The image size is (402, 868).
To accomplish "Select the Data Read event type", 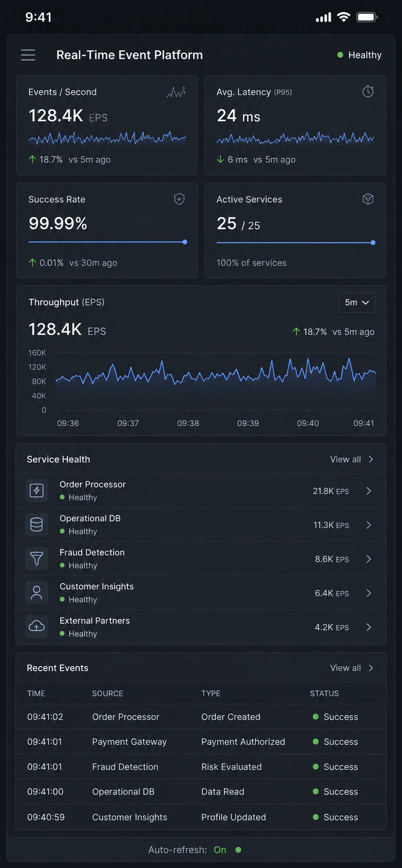I will pos(223,792).
